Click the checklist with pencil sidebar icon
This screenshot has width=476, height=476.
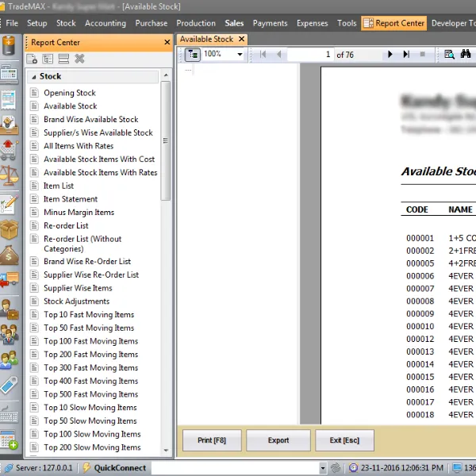pyautogui.click(x=9, y=204)
